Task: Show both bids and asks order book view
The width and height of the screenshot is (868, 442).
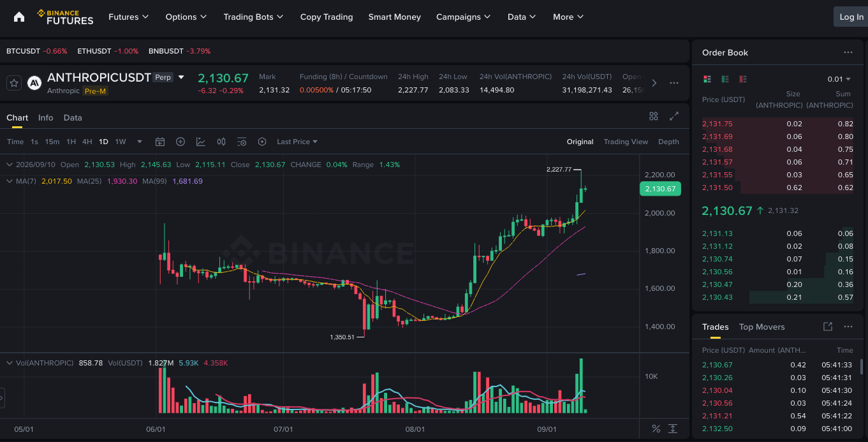Action: click(707, 79)
